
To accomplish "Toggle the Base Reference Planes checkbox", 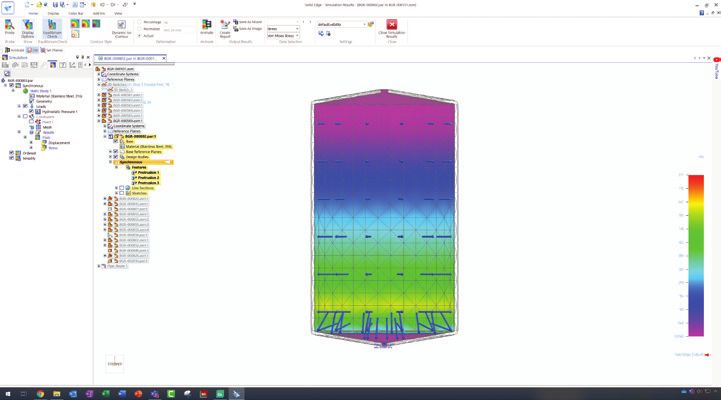I will pos(116,152).
